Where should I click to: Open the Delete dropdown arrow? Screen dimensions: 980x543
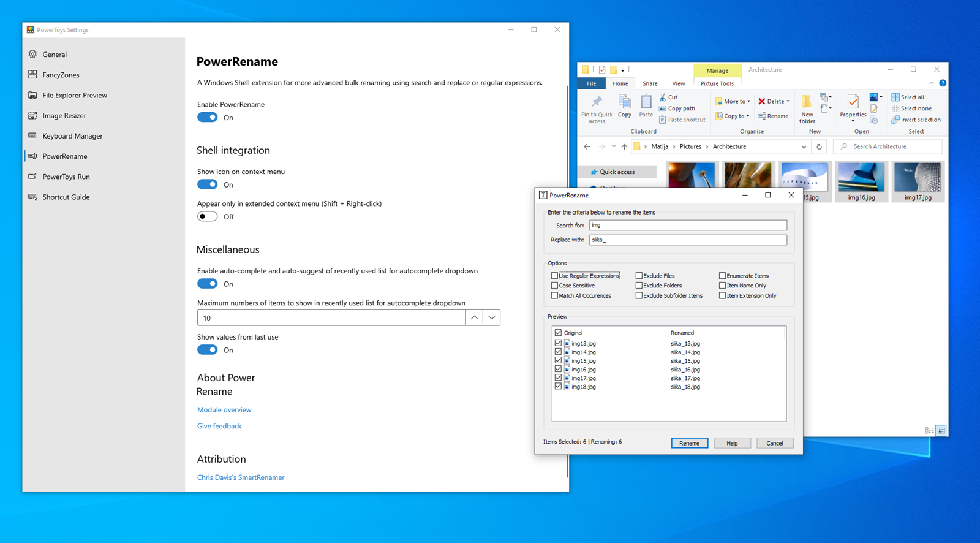pyautogui.click(x=788, y=102)
